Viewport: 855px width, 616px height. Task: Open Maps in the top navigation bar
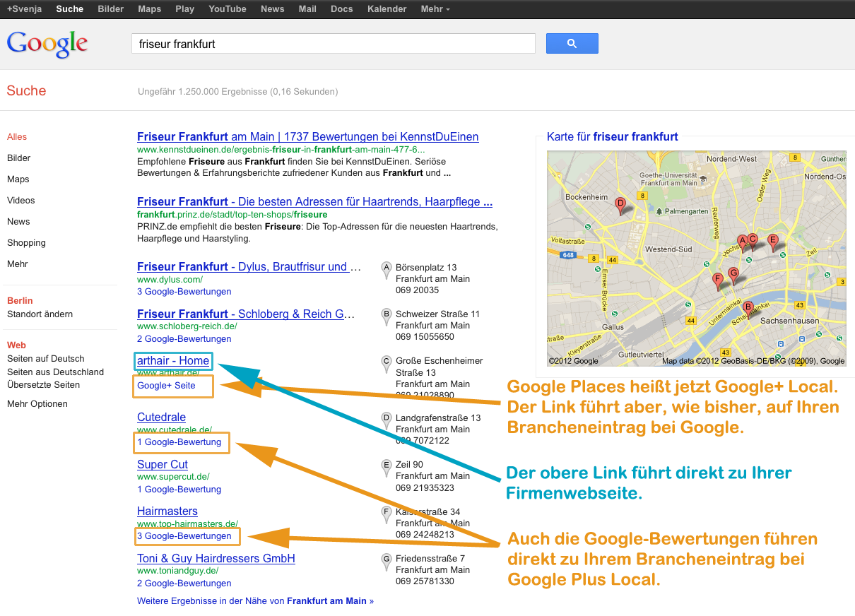pos(150,9)
